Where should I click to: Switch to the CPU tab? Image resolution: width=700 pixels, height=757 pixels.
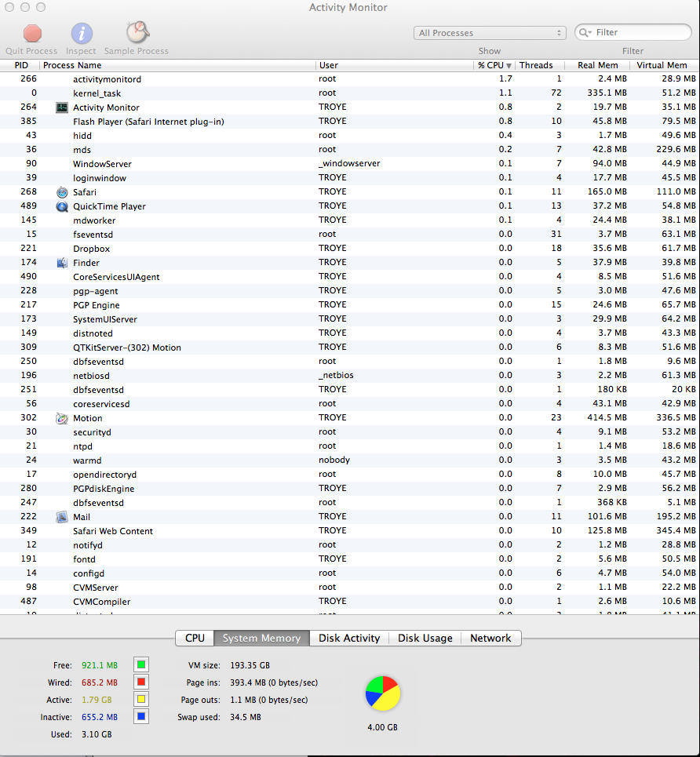[x=195, y=638]
